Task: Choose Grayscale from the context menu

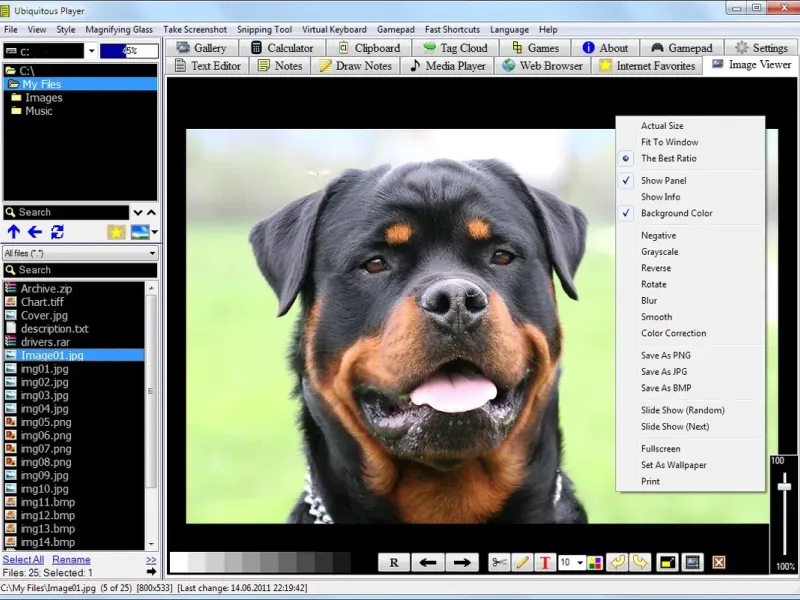Action: click(x=659, y=252)
